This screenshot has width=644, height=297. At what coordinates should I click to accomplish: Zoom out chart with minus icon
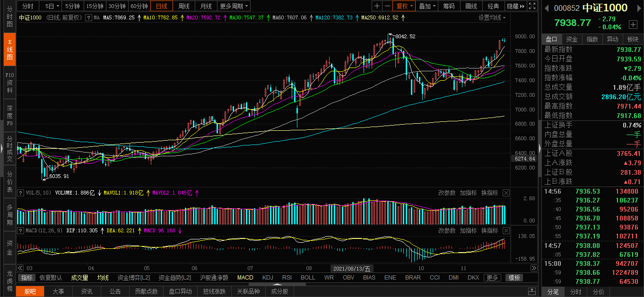click(387, 6)
